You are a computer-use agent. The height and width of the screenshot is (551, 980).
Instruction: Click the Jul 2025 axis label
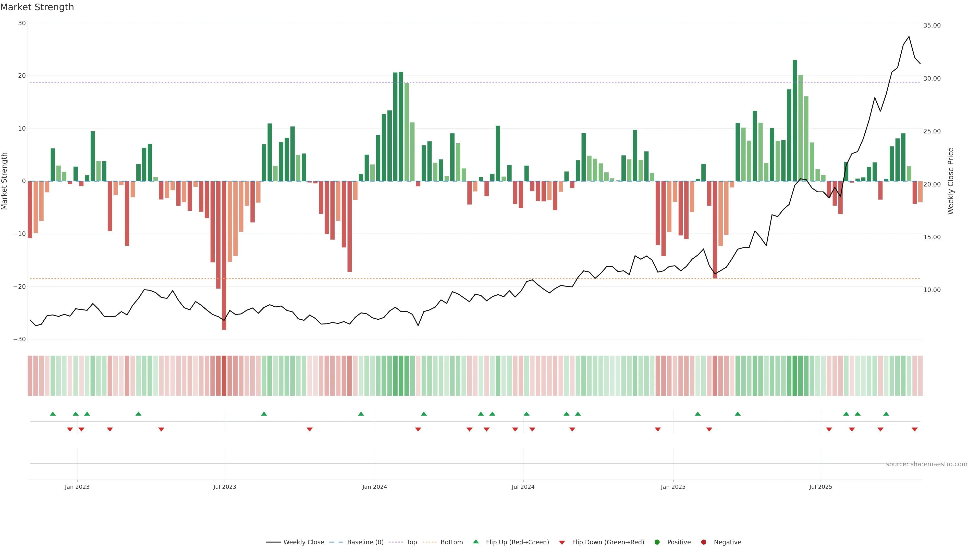(x=820, y=487)
